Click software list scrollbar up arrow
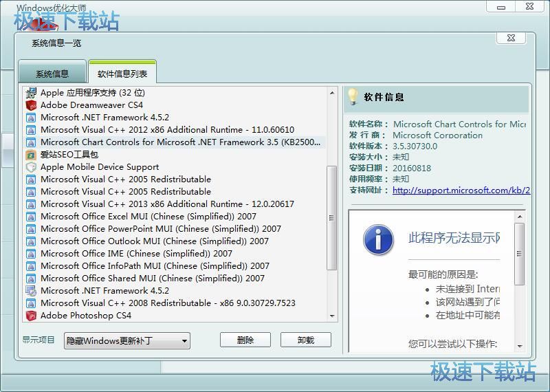The height and width of the screenshot is (392, 550). (332, 93)
